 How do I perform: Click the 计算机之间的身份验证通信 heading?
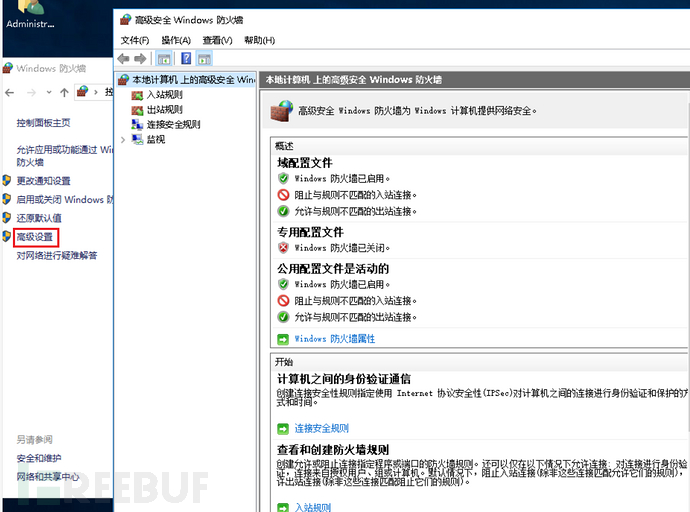pos(344,379)
